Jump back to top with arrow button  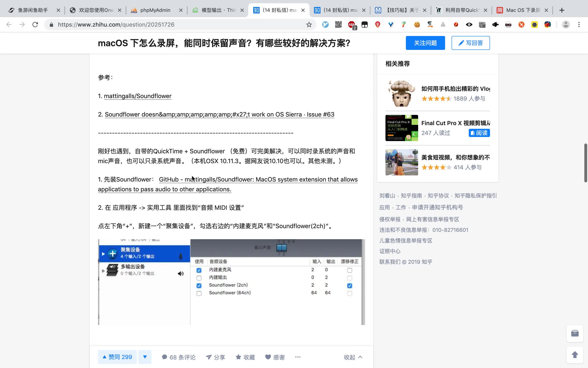tap(575, 355)
